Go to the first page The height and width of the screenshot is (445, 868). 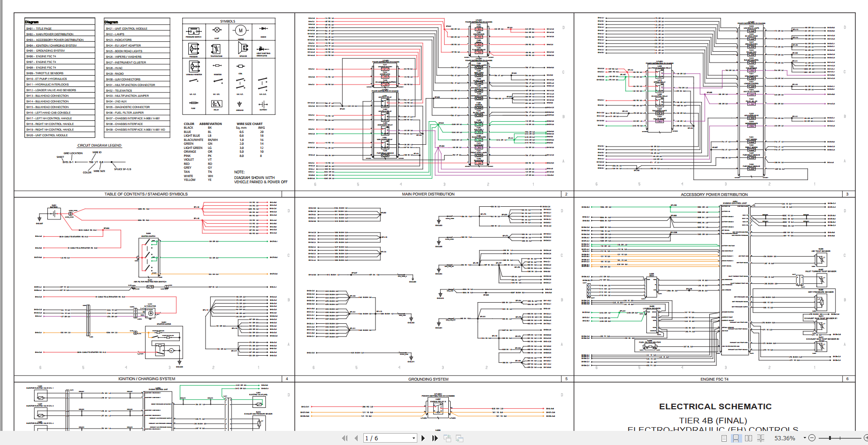coord(345,438)
